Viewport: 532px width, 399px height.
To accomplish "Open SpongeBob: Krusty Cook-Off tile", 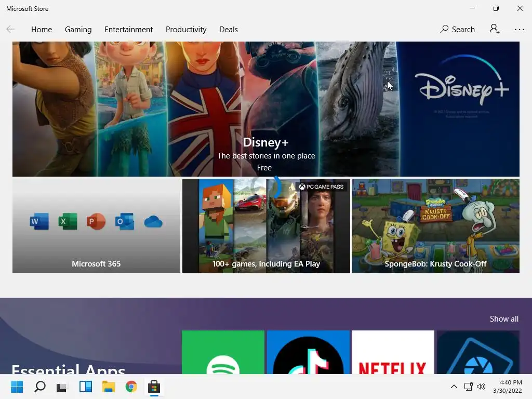I will tap(436, 225).
